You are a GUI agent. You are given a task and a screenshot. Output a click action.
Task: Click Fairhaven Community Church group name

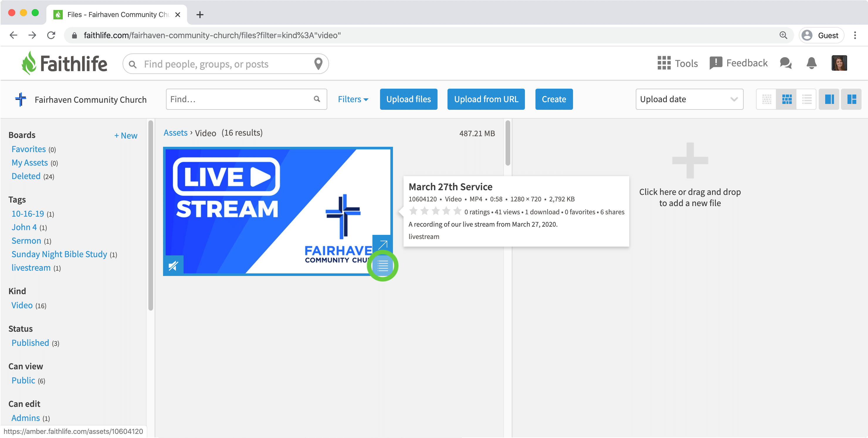(x=91, y=100)
